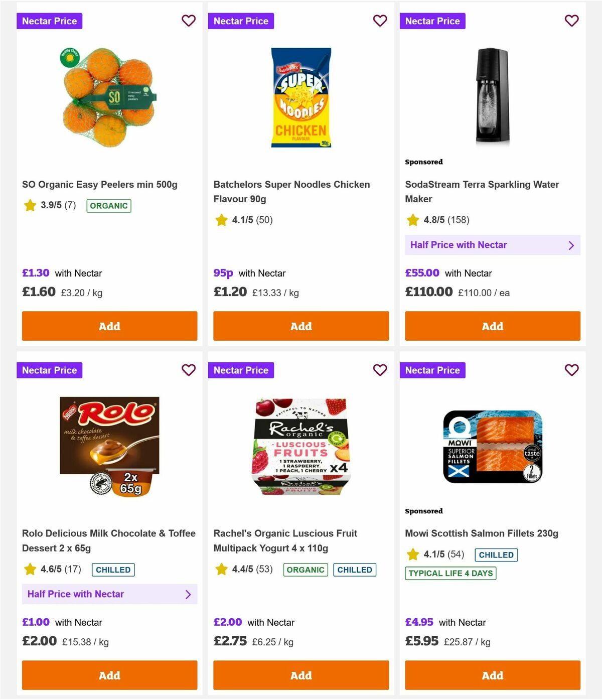Click the chevron arrow on SodaStream's Nectar offer
The width and height of the screenshot is (602, 700).
571,245
